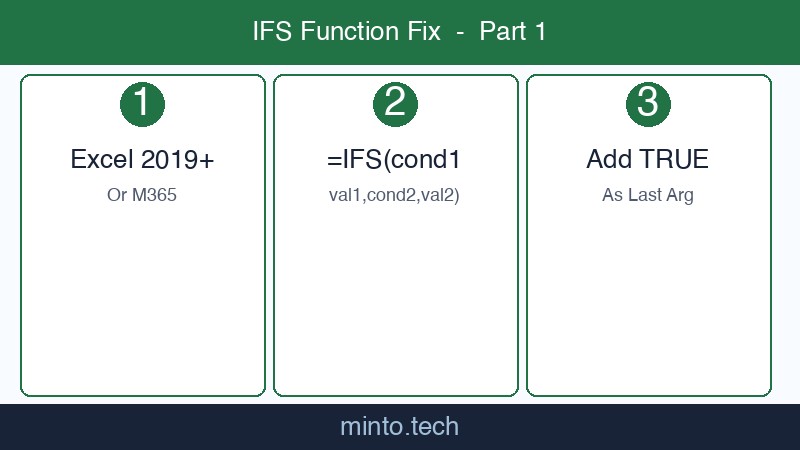Click the number 2 circle badge

click(x=395, y=104)
